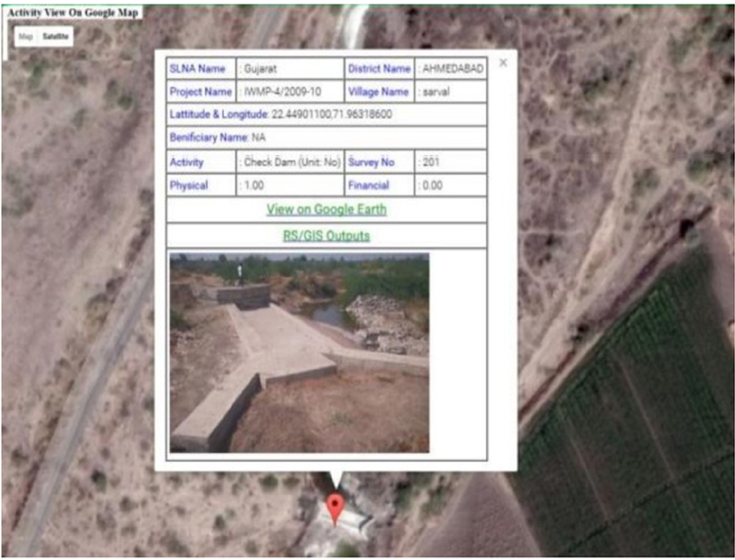Select Check Dam (Unit: No) activity value
The width and height of the screenshot is (735, 560).
click(x=290, y=162)
